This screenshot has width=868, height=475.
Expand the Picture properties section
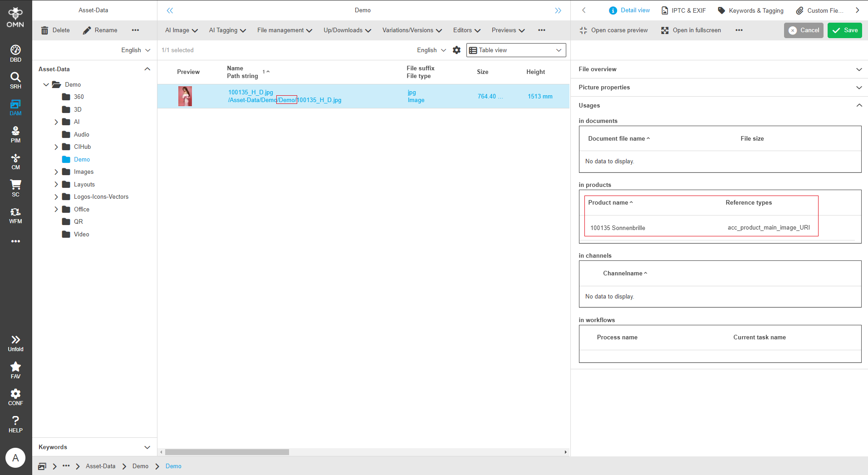point(858,88)
